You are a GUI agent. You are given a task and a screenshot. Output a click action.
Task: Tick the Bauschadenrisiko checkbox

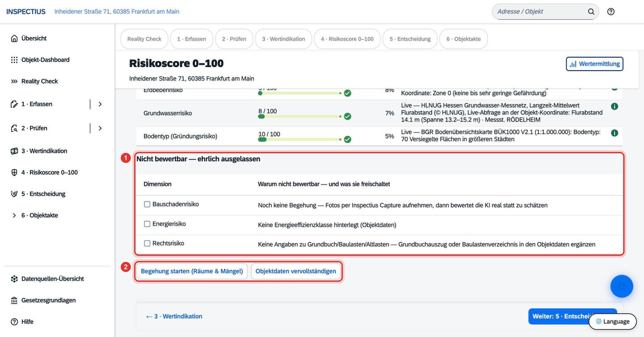tap(147, 204)
